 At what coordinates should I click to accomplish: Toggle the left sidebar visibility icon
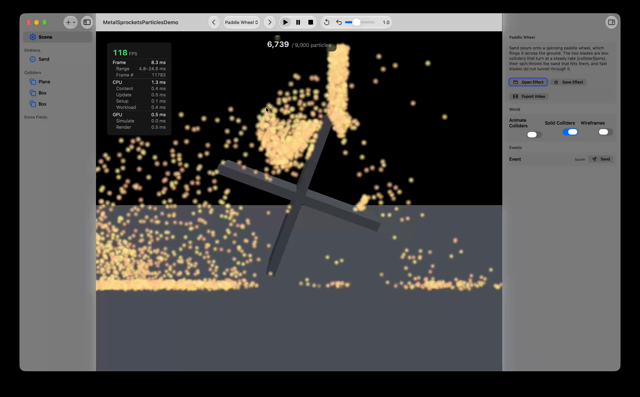87,22
